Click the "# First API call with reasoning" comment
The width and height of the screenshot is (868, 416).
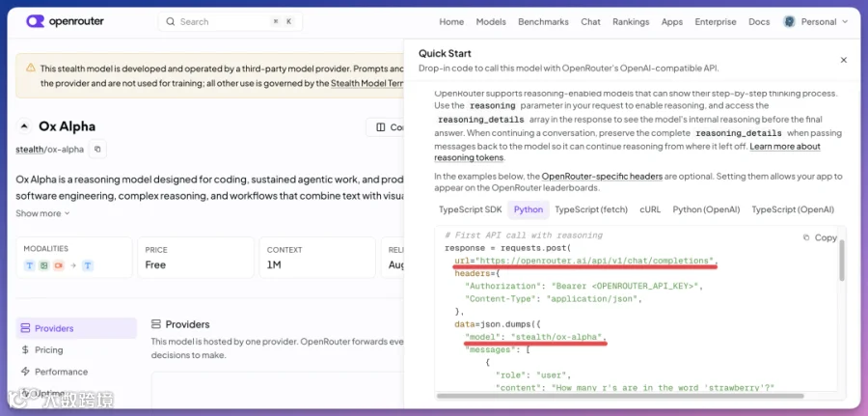[x=524, y=236]
